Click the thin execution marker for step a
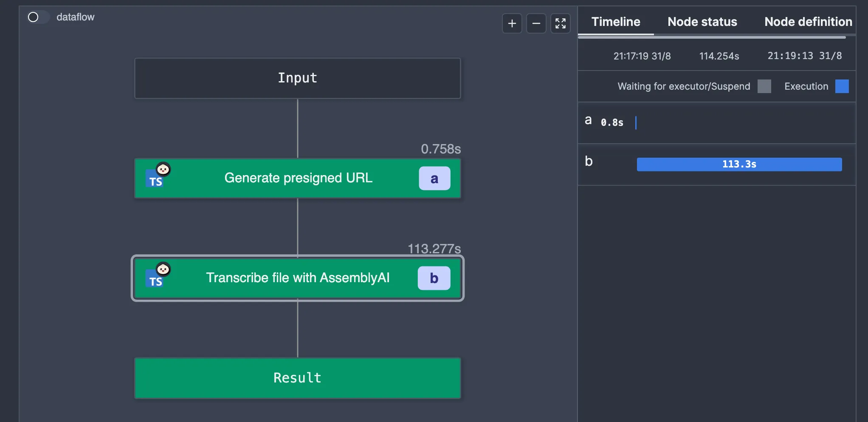The image size is (868, 422). (636, 123)
